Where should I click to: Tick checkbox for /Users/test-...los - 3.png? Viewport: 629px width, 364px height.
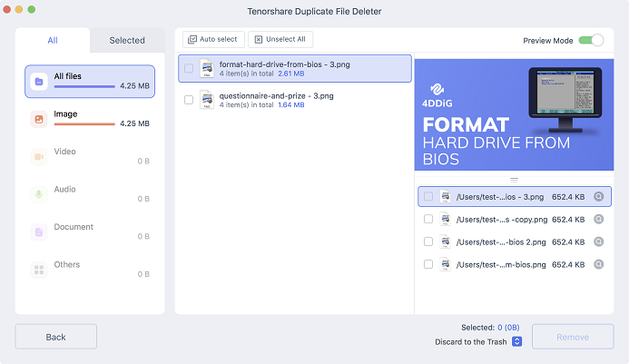point(428,197)
